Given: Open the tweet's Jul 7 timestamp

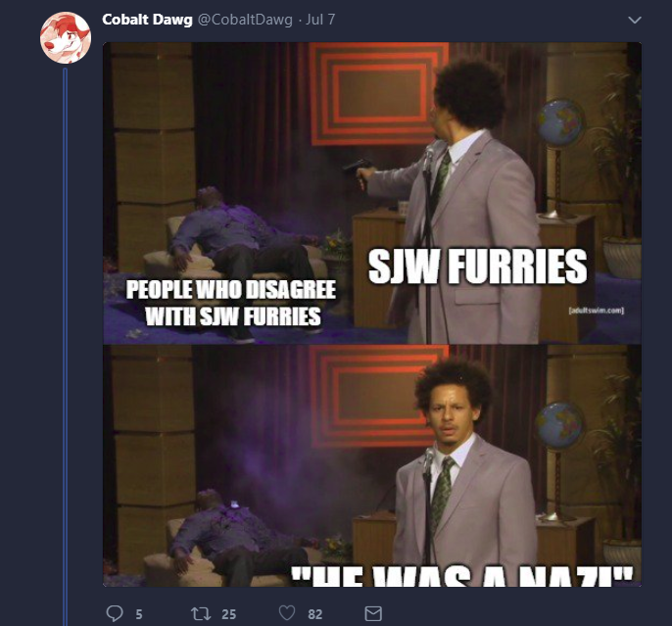Looking at the screenshot, I should point(320,20).
